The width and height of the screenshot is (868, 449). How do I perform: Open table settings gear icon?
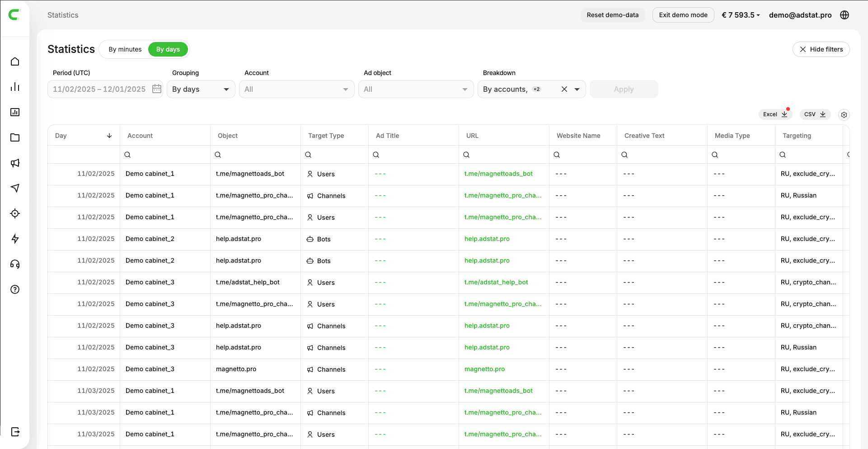point(844,115)
